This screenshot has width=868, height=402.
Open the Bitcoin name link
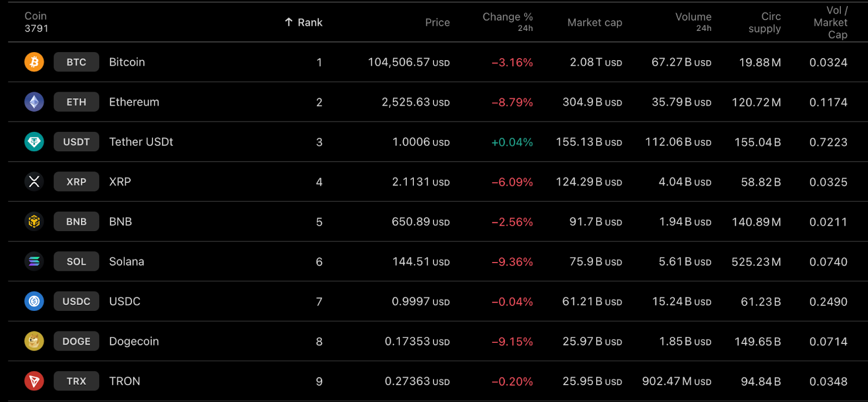pos(127,62)
